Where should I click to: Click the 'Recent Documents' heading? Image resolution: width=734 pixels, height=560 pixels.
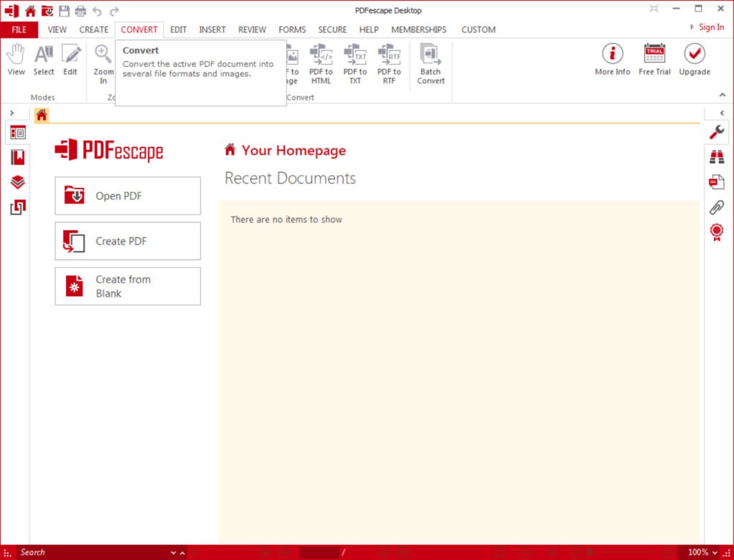click(290, 178)
